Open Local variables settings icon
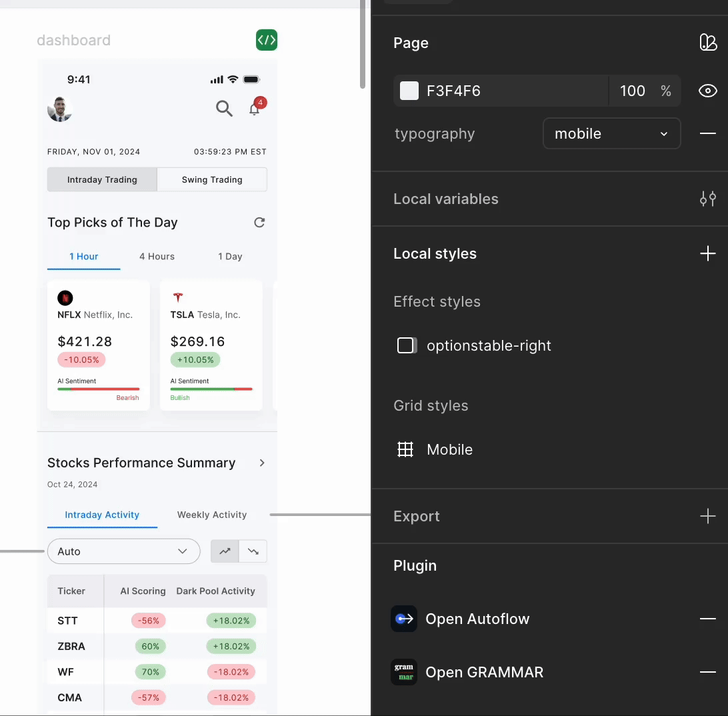This screenshot has width=728, height=716. [707, 199]
